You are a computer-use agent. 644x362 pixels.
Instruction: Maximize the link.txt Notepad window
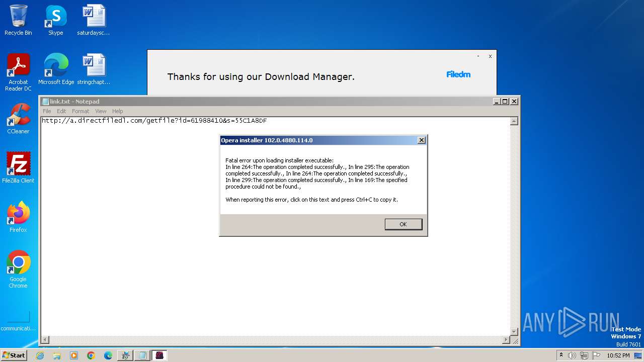505,101
